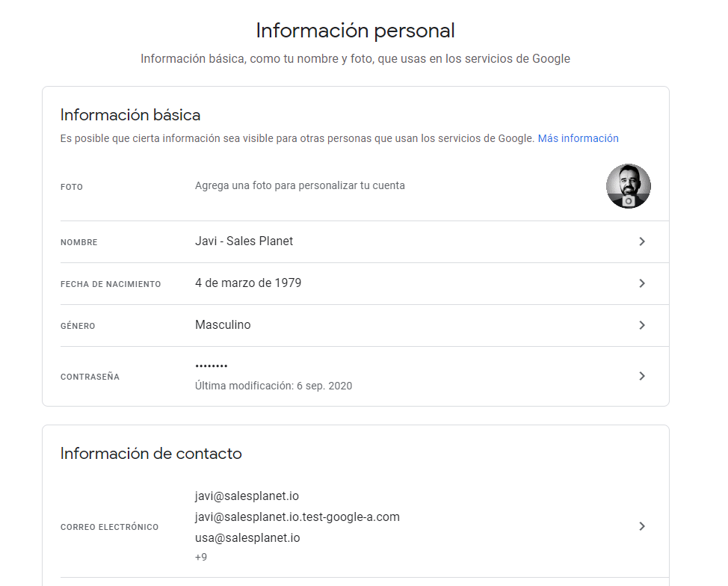Follow the Más información link
728x586 pixels.
578,138
